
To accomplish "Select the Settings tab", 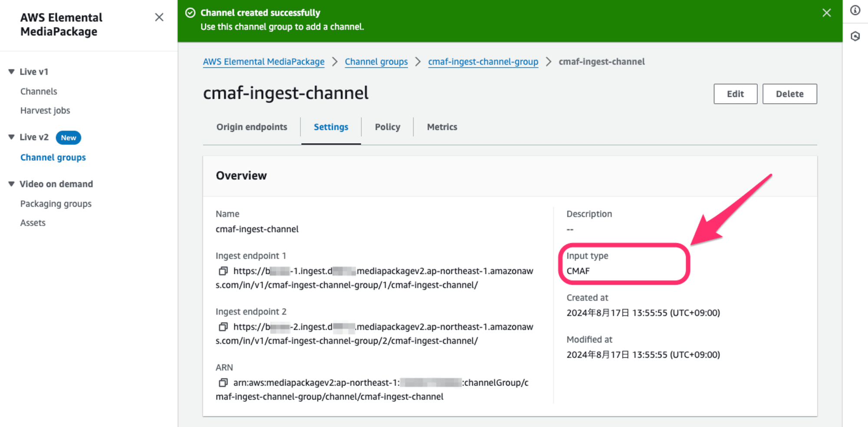I will click(x=331, y=127).
